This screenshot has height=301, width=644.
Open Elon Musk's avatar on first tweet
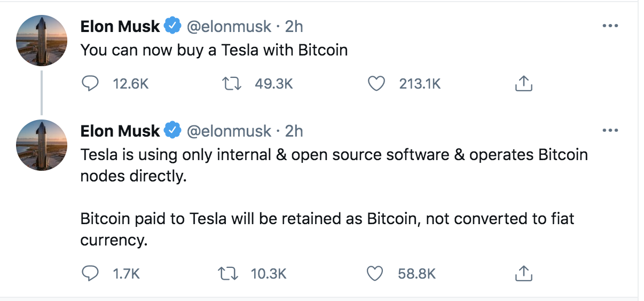pos(42,41)
